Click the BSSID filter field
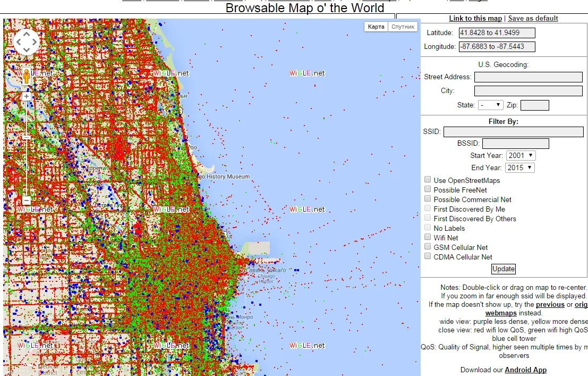Screen dimensions: 588x376 click(516, 144)
